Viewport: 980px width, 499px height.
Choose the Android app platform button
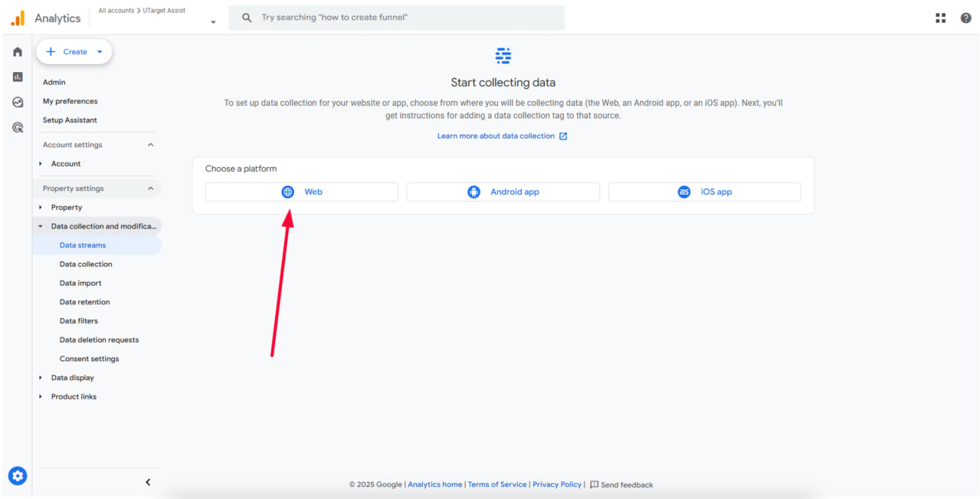tap(503, 192)
